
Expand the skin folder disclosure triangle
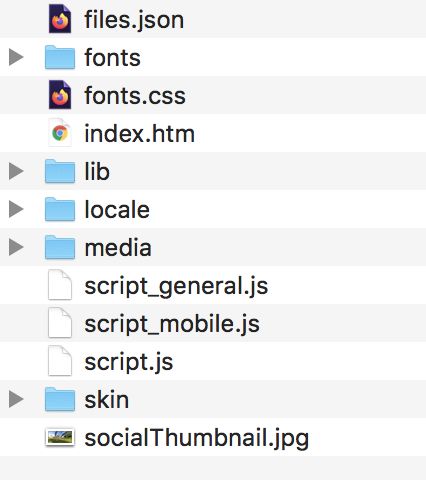[16, 399]
